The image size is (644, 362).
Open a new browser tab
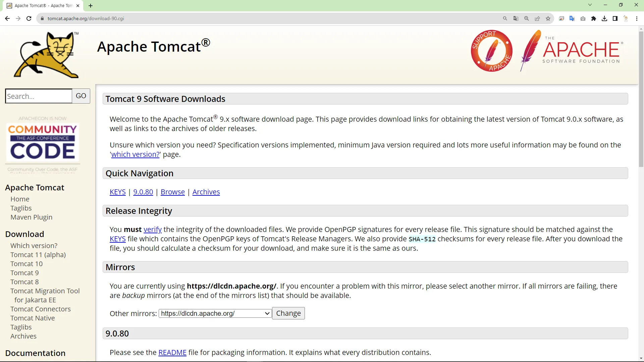coord(91,6)
